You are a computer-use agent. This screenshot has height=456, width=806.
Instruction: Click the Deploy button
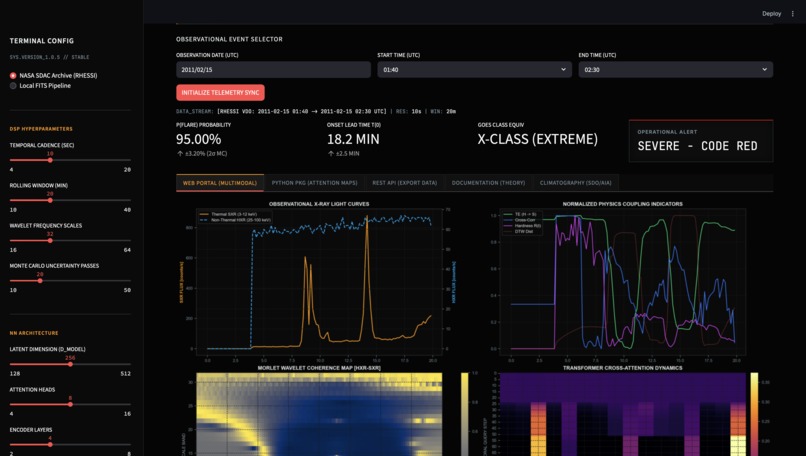click(x=771, y=14)
